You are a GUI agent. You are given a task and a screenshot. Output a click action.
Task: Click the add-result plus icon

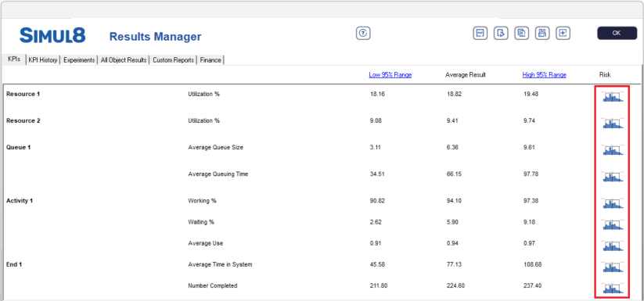tap(563, 33)
